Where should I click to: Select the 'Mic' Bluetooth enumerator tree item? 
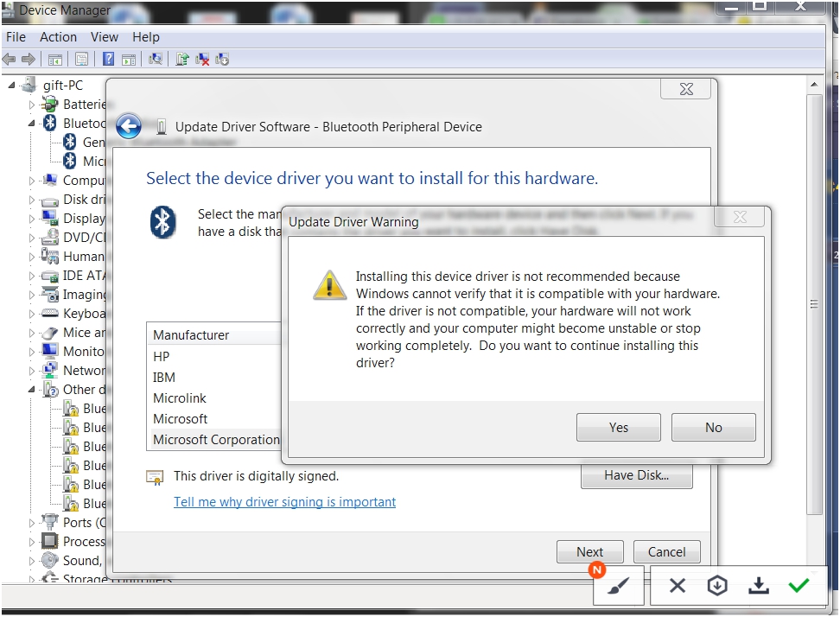click(x=86, y=161)
